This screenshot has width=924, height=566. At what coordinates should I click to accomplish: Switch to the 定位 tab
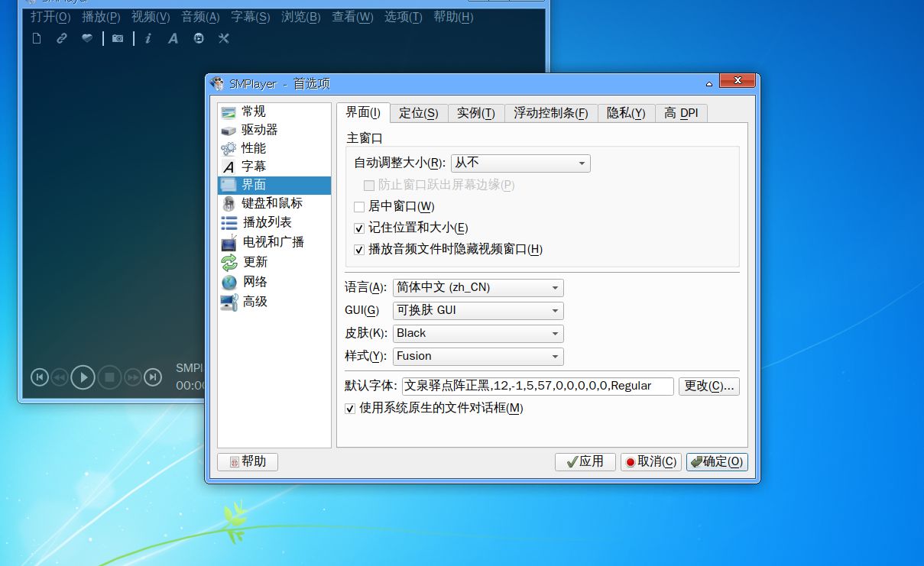419,114
